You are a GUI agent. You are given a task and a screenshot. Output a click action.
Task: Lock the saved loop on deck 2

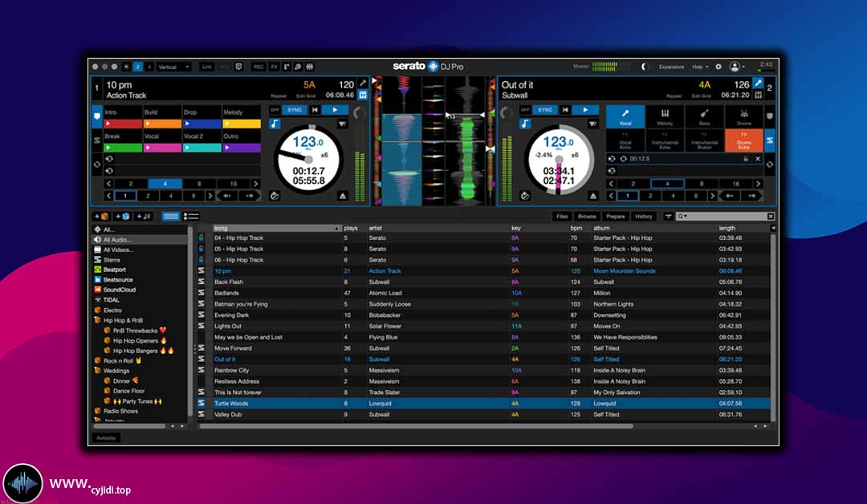coord(745,159)
